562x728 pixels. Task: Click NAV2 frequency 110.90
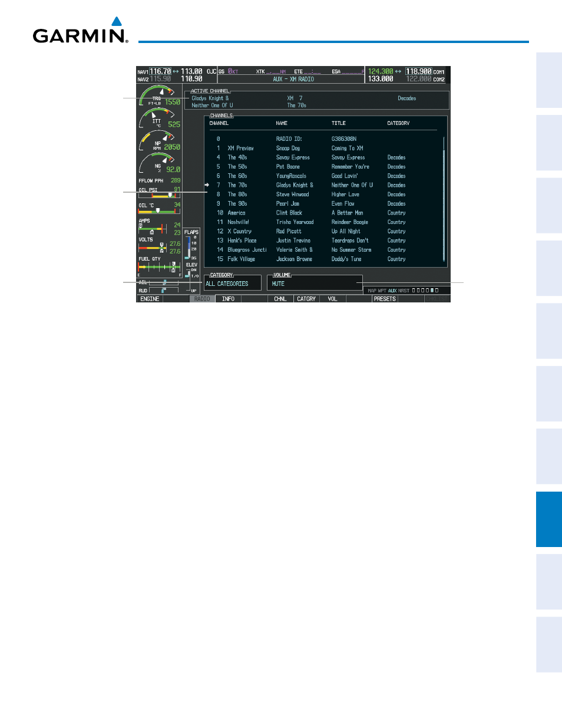click(191, 79)
